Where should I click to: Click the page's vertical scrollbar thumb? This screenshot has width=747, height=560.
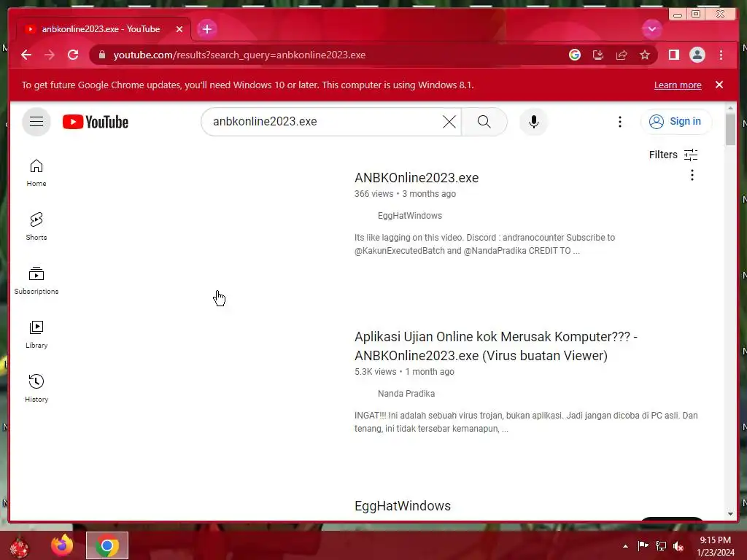click(730, 130)
